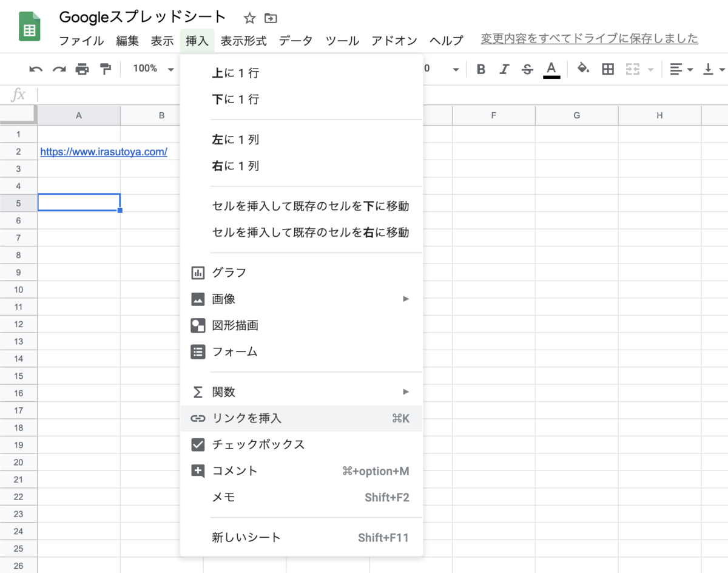728x573 pixels.
Task: Select column A header
Action: click(x=79, y=115)
